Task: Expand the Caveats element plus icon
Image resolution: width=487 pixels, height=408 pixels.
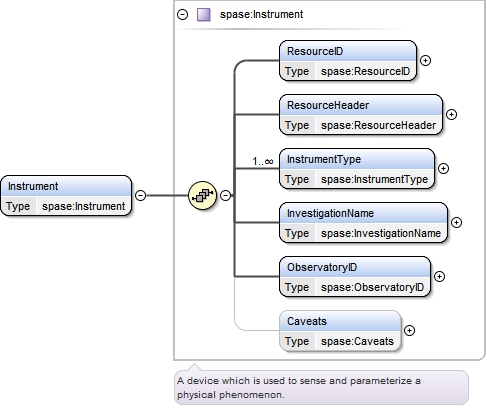Action: coord(409,331)
